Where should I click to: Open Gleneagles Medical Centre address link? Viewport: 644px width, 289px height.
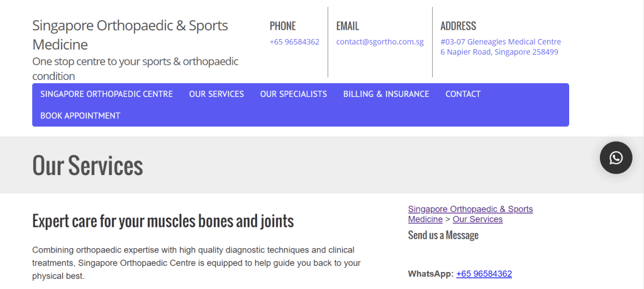(x=501, y=42)
